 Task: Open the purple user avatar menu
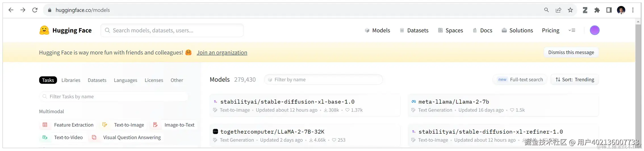(594, 30)
